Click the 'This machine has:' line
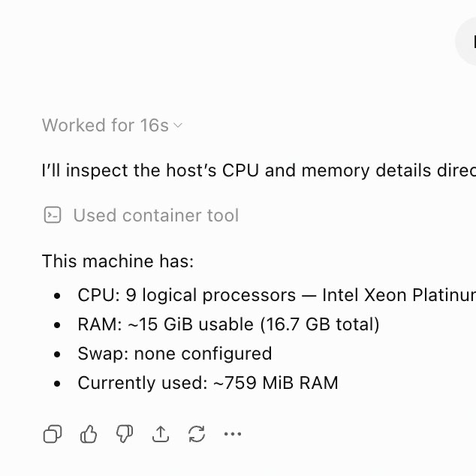The image size is (476, 476). click(x=118, y=261)
